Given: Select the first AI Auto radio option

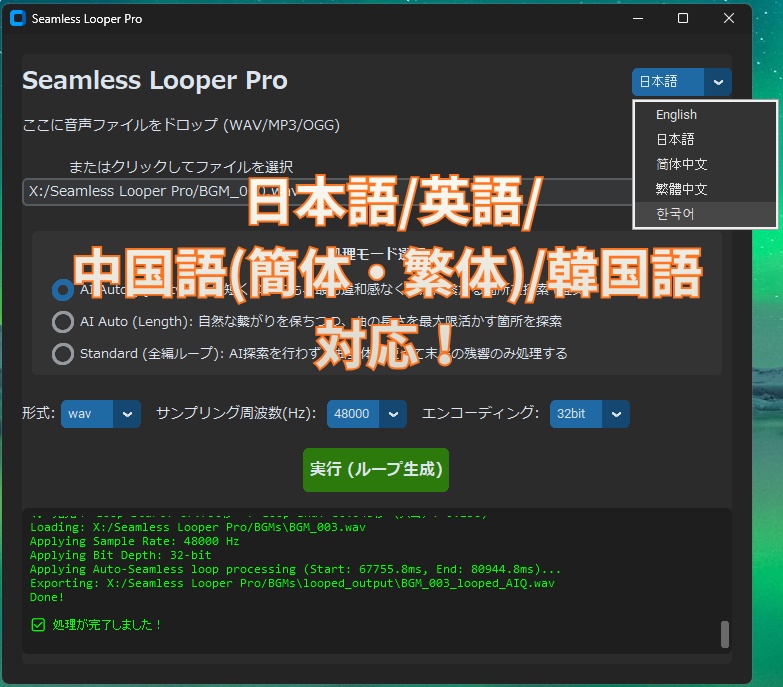Looking at the screenshot, I should [x=63, y=290].
